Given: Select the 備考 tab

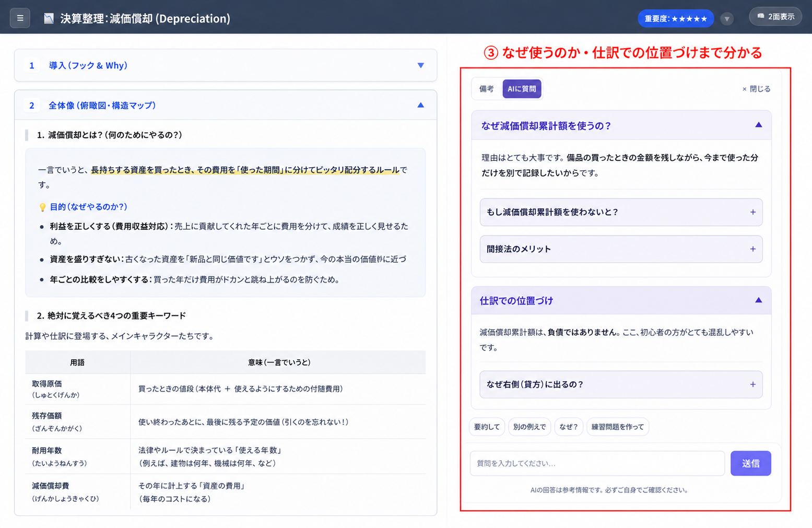Looking at the screenshot, I should [x=487, y=89].
